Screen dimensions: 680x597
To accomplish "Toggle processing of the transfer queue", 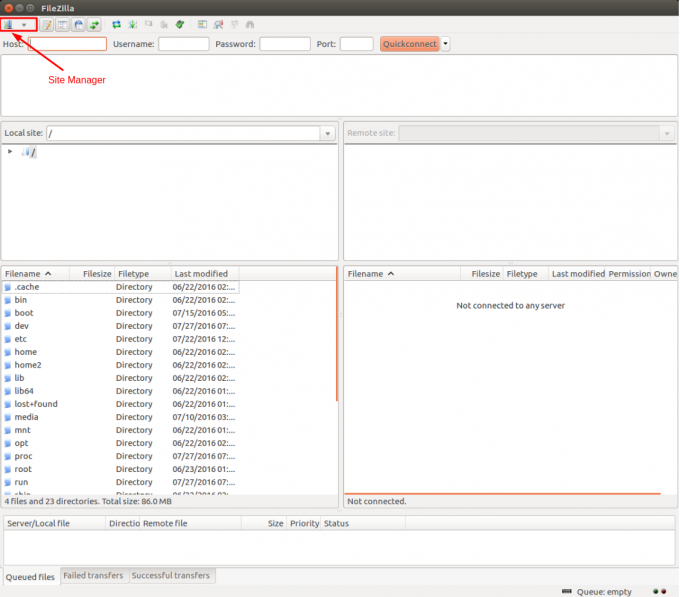I will 132,25.
